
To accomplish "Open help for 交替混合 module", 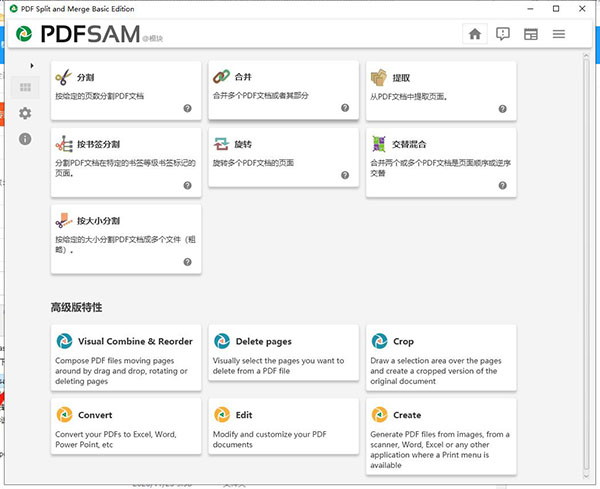I will pyautogui.click(x=503, y=186).
